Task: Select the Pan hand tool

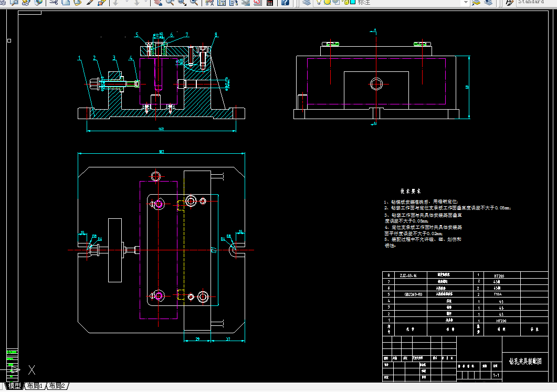Action: pyautogui.click(x=158, y=2)
